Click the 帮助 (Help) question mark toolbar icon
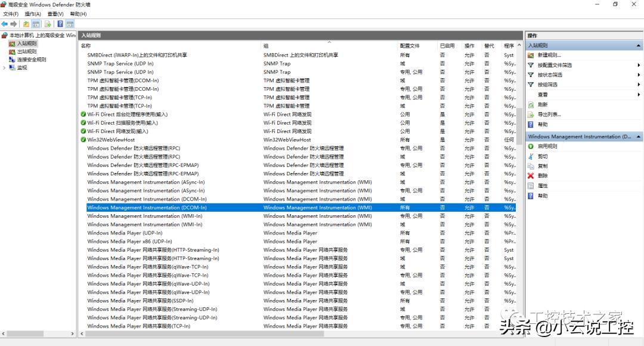Image resolution: width=644 pixels, height=346 pixels. (x=61, y=23)
